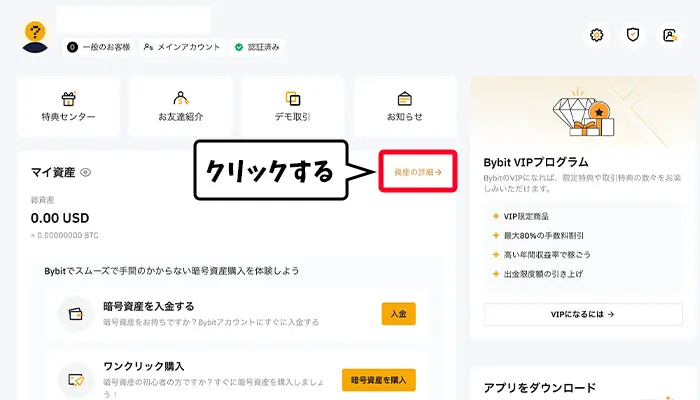Click the 0.00 USD total balance
Viewport: 700px width, 400px height.
point(60,218)
